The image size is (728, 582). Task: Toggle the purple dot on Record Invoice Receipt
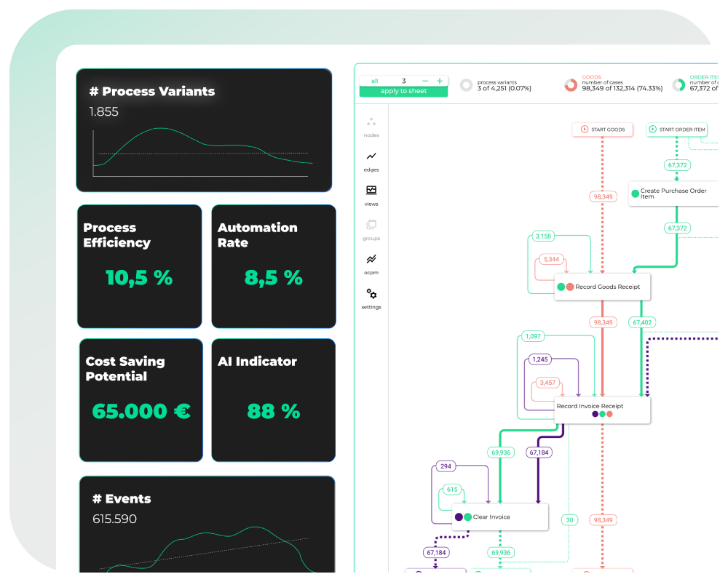click(595, 414)
